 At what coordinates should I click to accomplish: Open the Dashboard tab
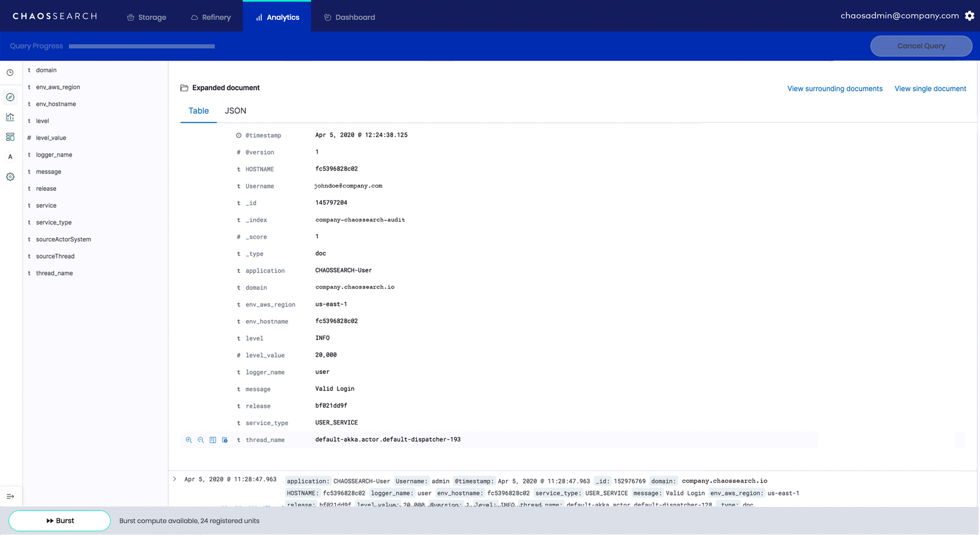click(x=349, y=17)
